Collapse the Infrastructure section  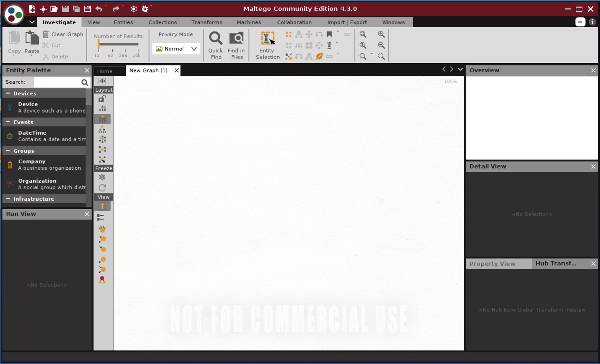tap(8, 199)
